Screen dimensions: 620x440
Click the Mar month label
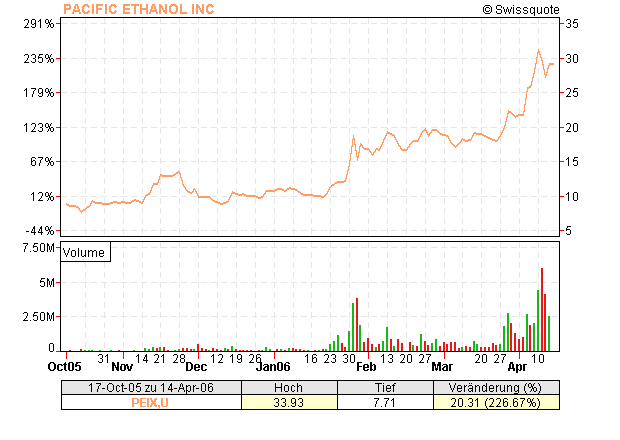pos(442,366)
